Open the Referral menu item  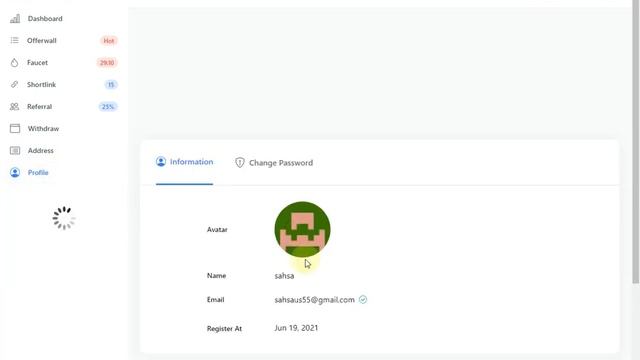pos(39,107)
